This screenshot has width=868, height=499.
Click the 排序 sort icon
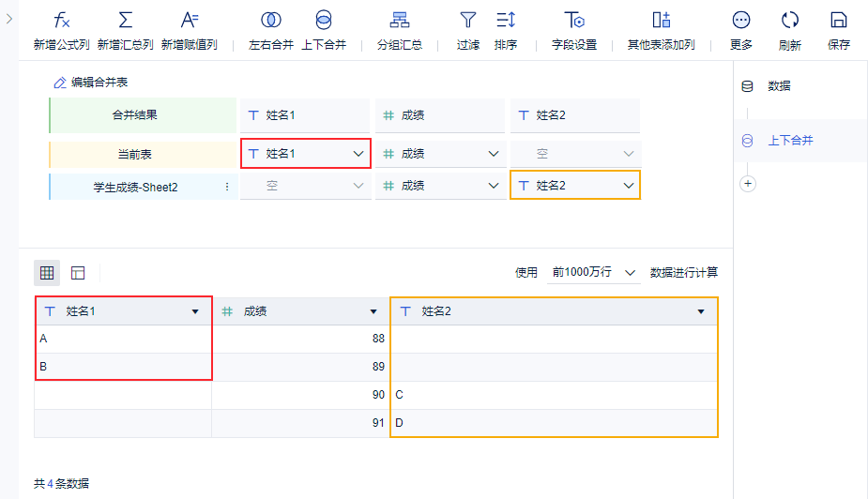click(x=506, y=21)
